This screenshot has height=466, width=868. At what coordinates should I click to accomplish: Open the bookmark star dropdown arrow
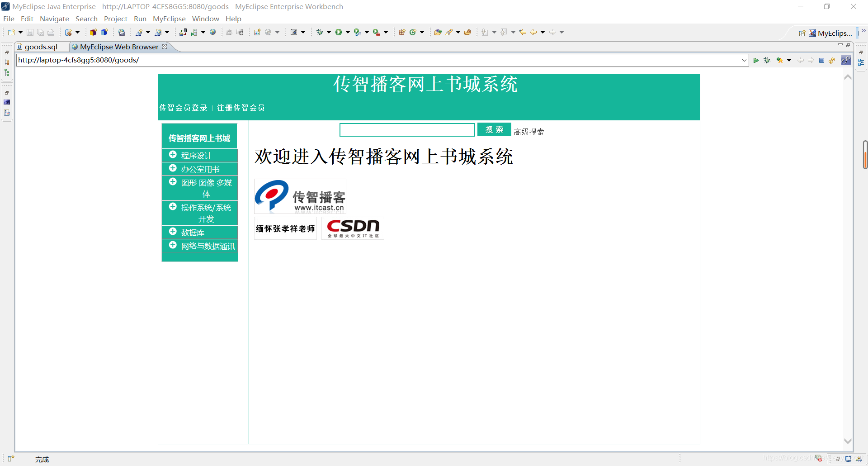click(789, 60)
